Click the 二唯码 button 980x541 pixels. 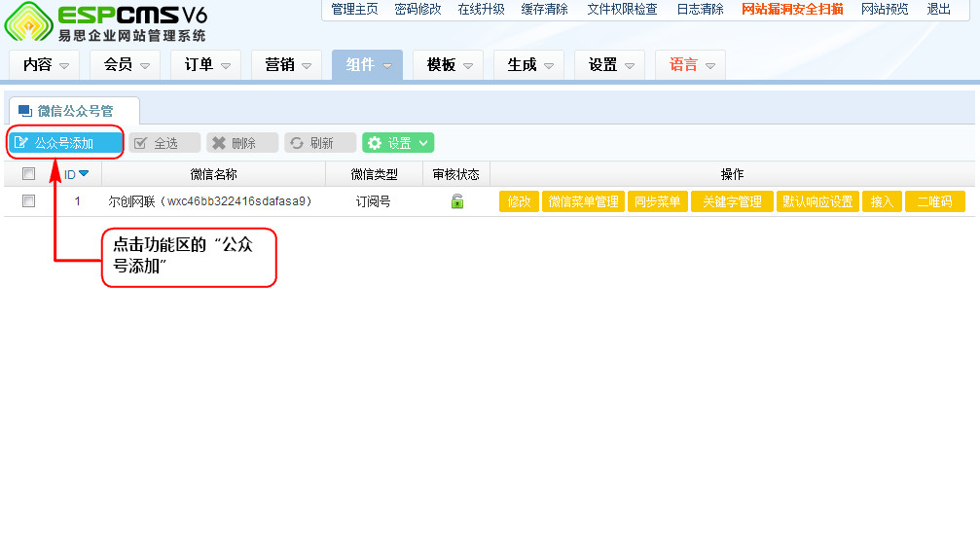click(935, 201)
